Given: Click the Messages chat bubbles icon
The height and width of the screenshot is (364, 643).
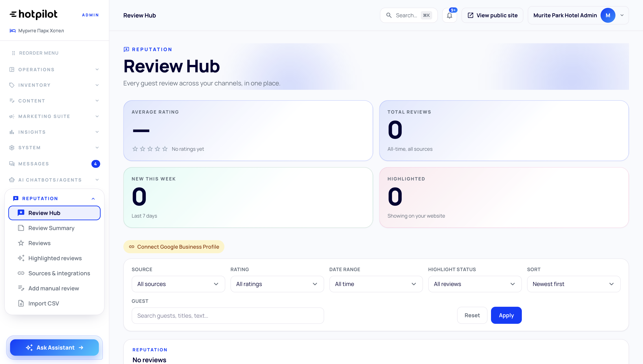Looking at the screenshot, I should 12,164.
